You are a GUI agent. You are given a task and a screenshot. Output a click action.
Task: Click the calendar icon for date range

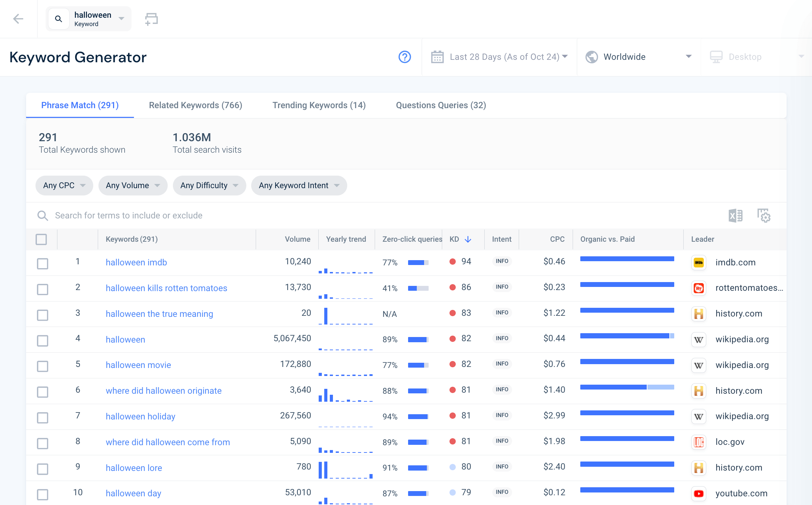click(437, 56)
